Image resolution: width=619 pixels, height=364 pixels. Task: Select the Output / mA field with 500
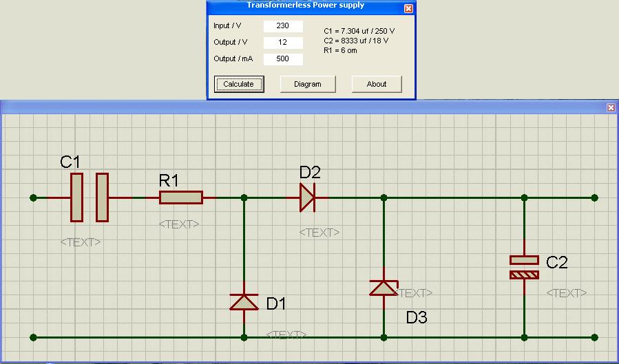pos(283,59)
